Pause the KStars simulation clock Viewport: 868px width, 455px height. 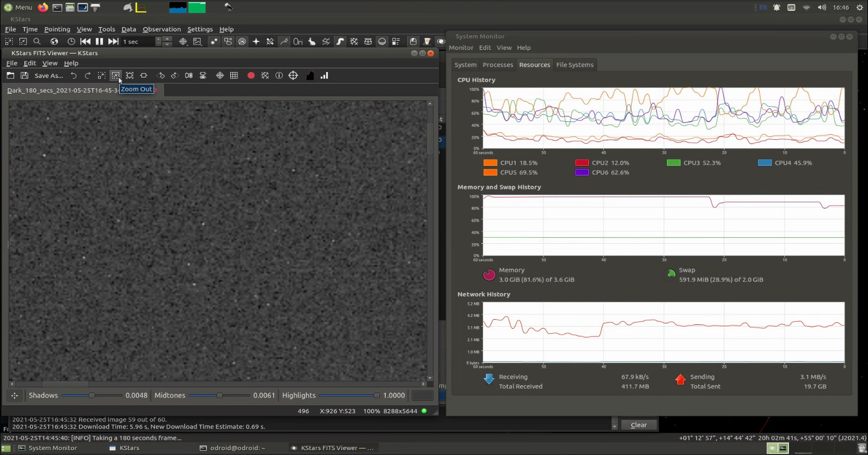pos(99,42)
